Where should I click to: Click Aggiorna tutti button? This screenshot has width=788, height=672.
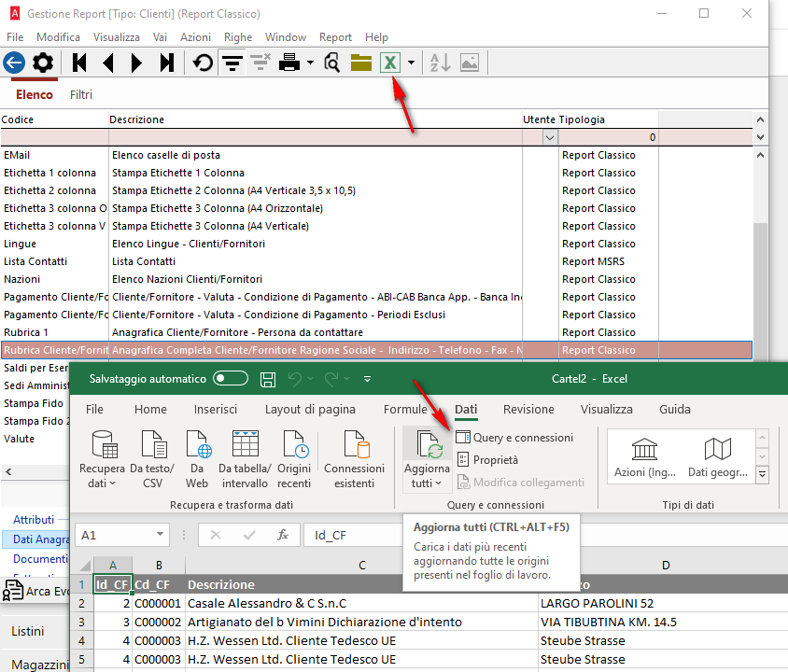tap(427, 459)
